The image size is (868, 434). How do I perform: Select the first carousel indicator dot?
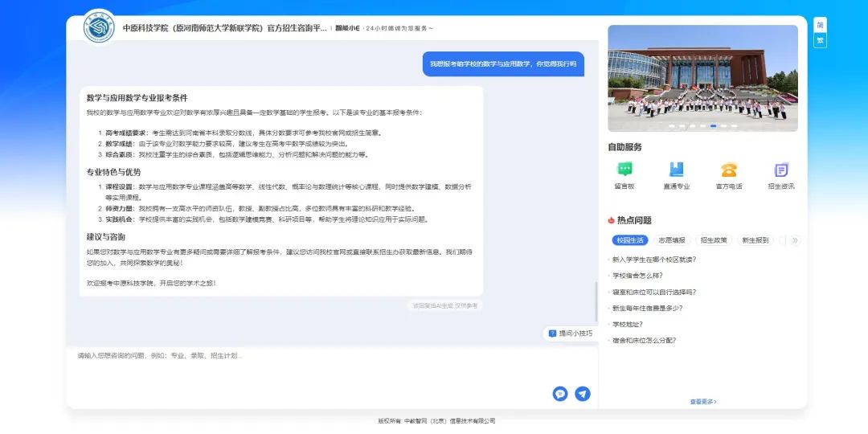tap(671, 126)
